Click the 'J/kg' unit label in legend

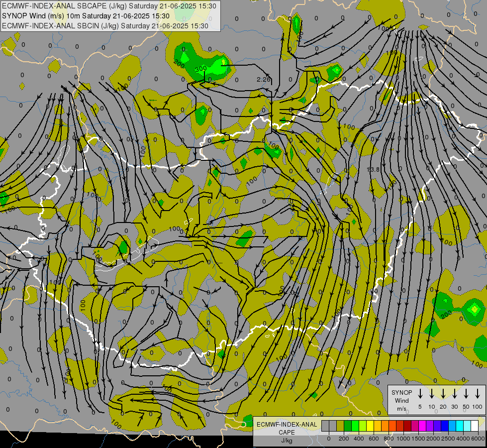click(287, 441)
